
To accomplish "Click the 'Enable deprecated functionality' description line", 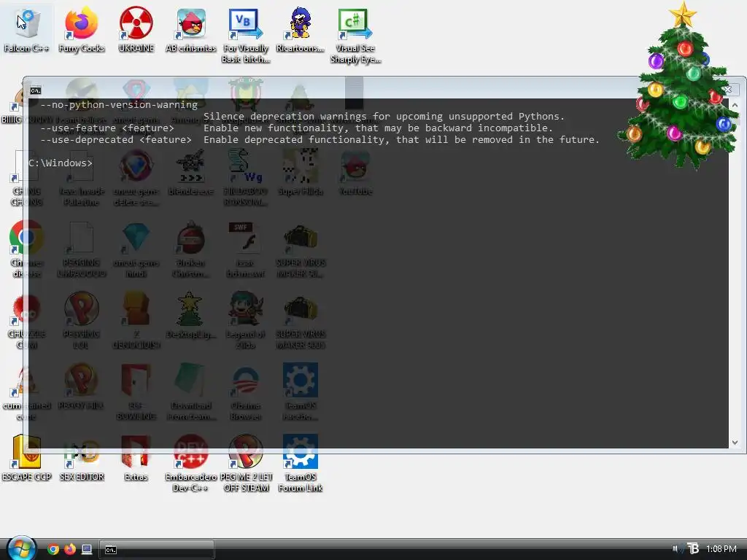I will tap(402, 139).
